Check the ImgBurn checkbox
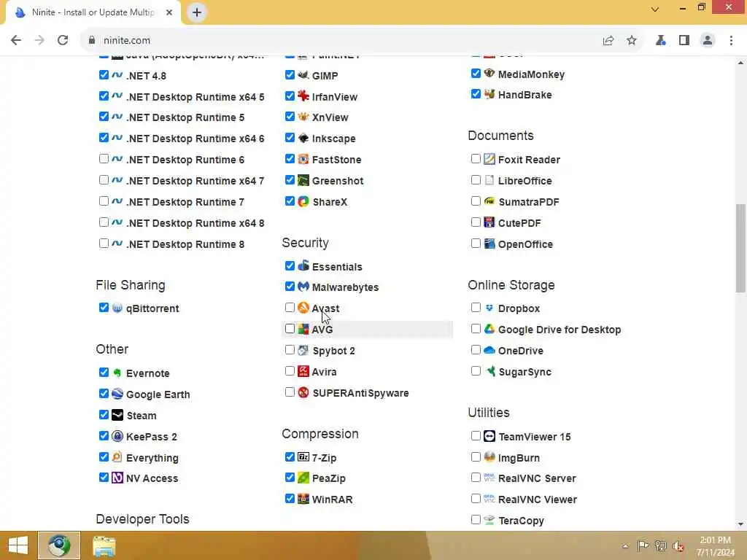Screen dimensions: 747x560 [x=476, y=457]
